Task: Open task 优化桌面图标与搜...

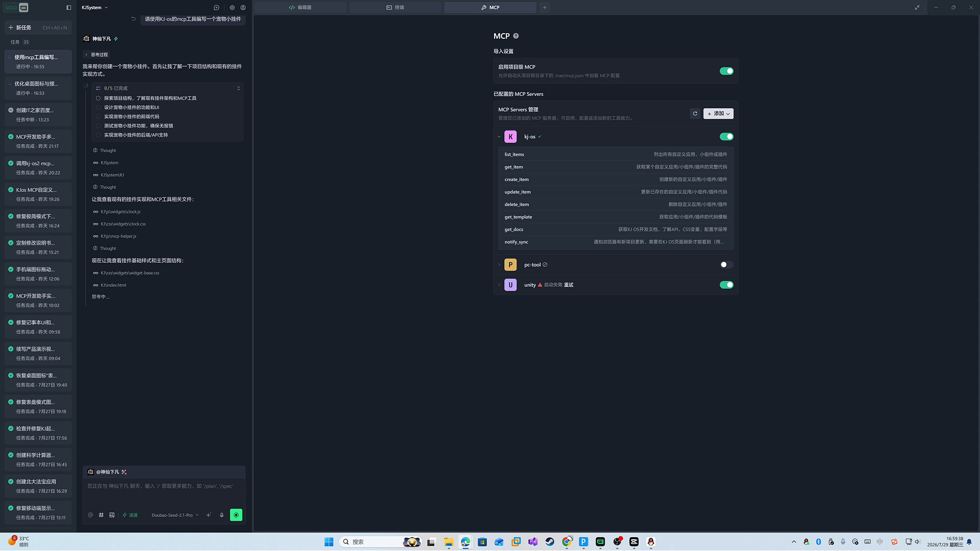Action: click(38, 88)
